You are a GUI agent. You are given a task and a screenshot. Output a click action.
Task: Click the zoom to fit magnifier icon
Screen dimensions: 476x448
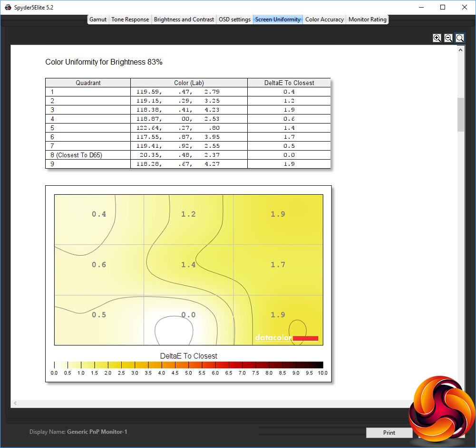pyautogui.click(x=460, y=38)
